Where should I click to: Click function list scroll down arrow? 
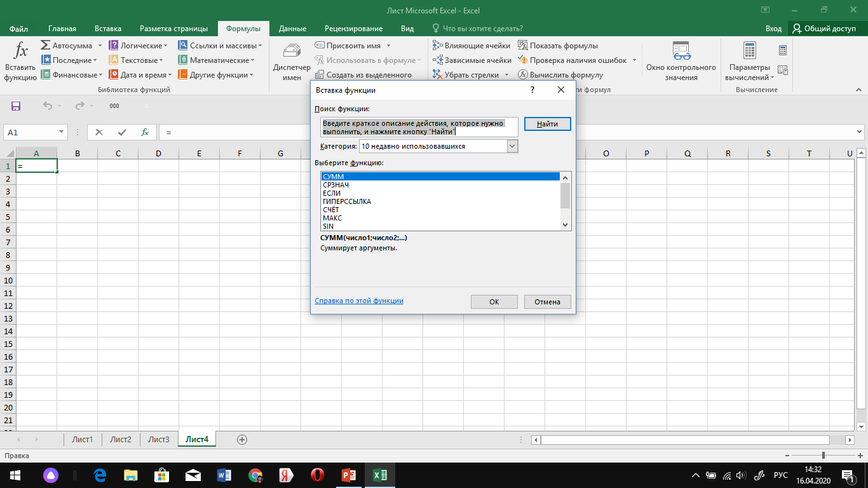(x=566, y=225)
